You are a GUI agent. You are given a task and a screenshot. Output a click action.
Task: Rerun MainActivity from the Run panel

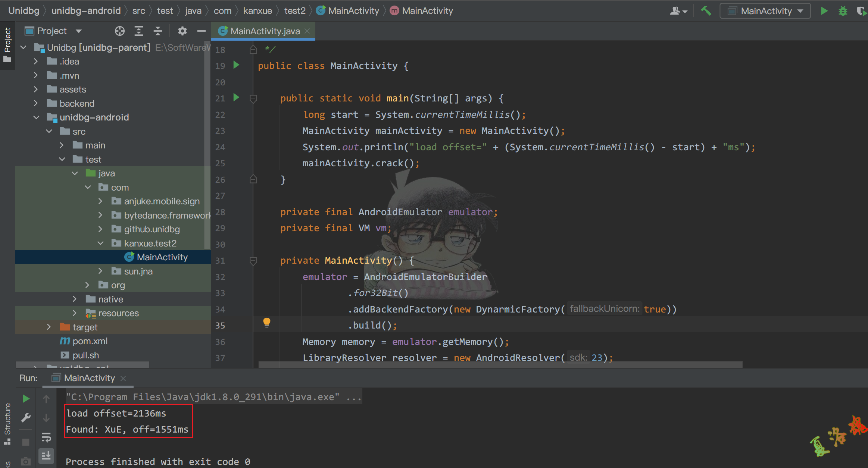(x=26, y=399)
